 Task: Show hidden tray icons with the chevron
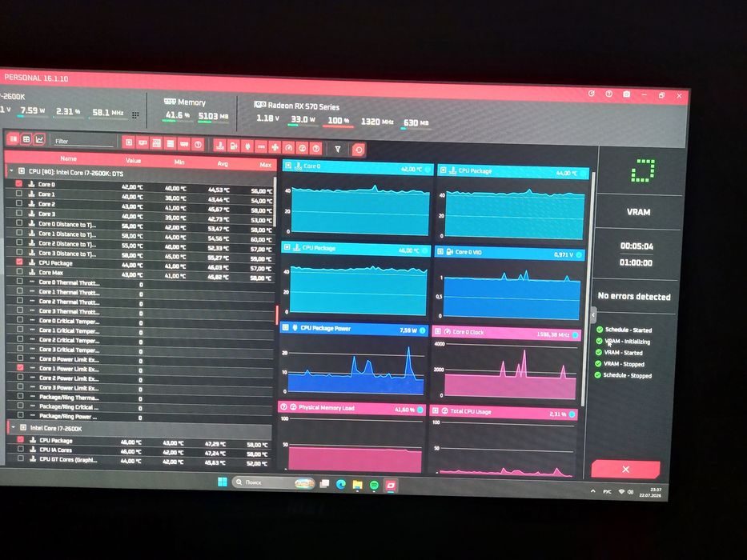[x=592, y=491]
